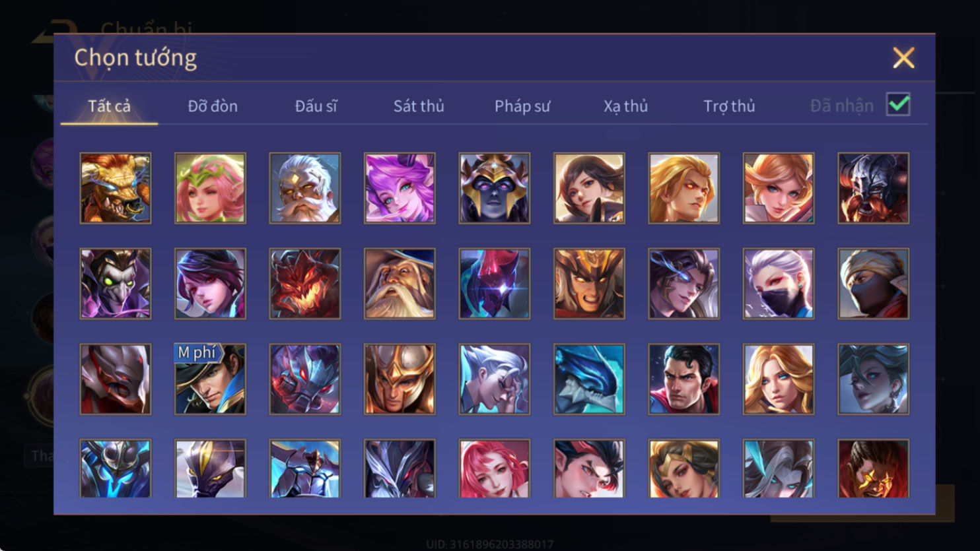Close the Chọn tướng dialog
This screenshot has width=980, height=551.
[903, 58]
